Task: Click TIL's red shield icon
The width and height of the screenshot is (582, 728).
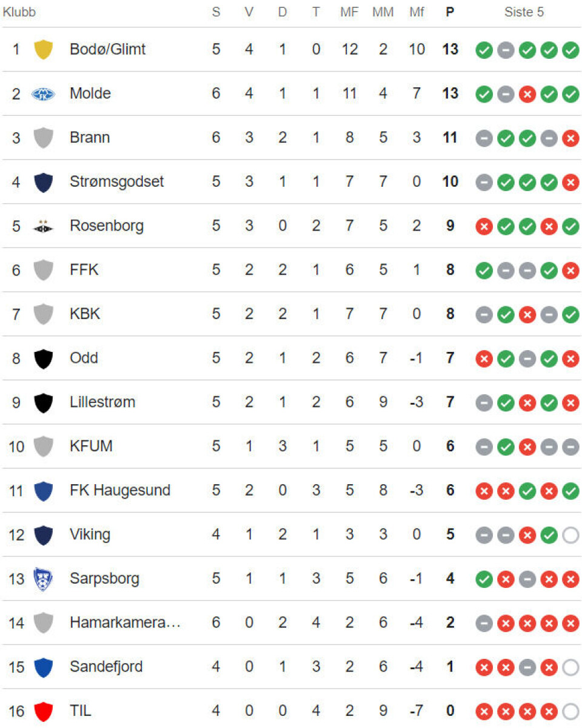Action: coord(43,711)
